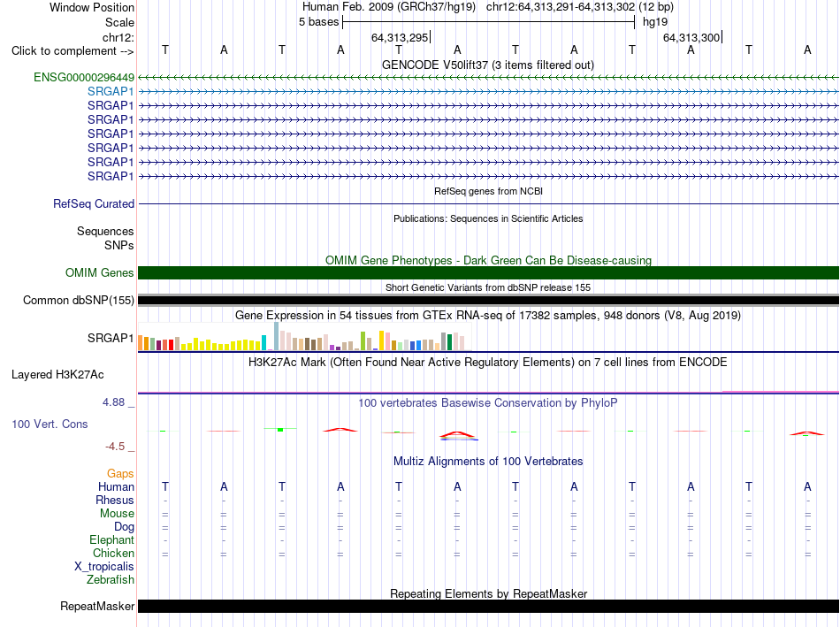The width and height of the screenshot is (840, 627).
Task: Open the light-blue SRGAP1 transcript label
Action: [x=111, y=92]
